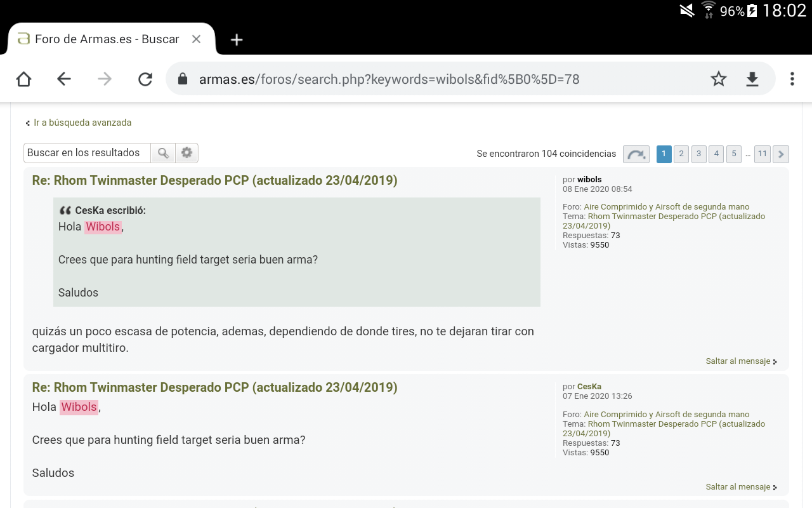Viewport: 812px width, 508px height.
Task: Reload the current page
Action: (x=145, y=79)
